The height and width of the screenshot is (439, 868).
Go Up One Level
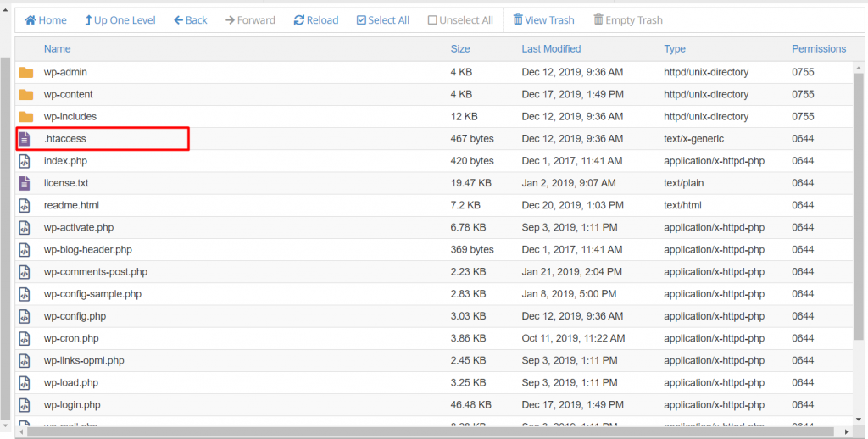(120, 20)
